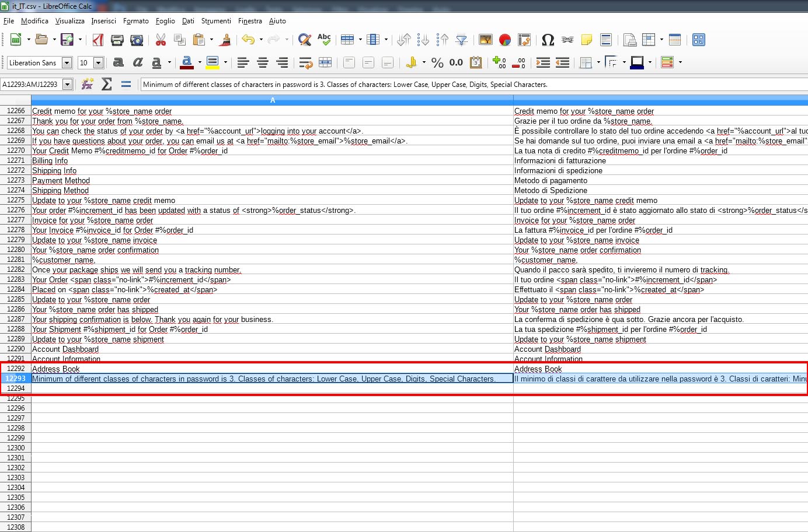Image resolution: width=808 pixels, height=532 pixels.
Task: Select the row 12292 header
Action: 16,369
